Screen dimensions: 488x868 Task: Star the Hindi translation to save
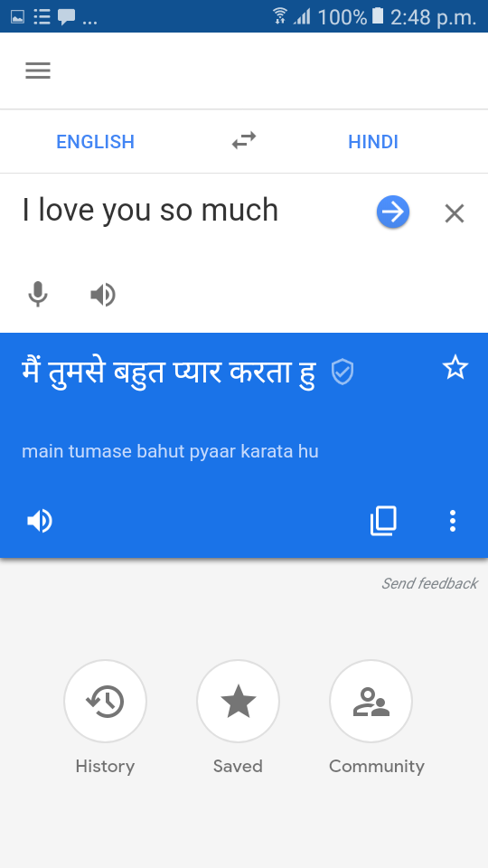pyautogui.click(x=455, y=368)
